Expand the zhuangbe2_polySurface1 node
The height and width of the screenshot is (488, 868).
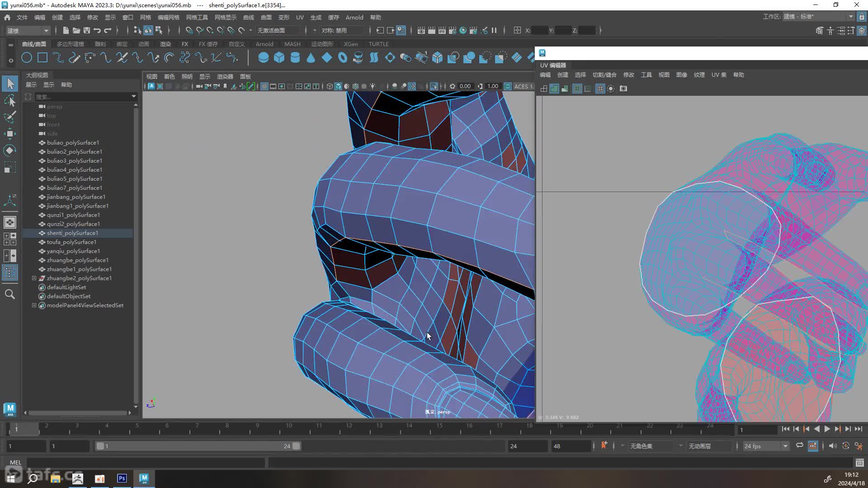(x=34, y=278)
